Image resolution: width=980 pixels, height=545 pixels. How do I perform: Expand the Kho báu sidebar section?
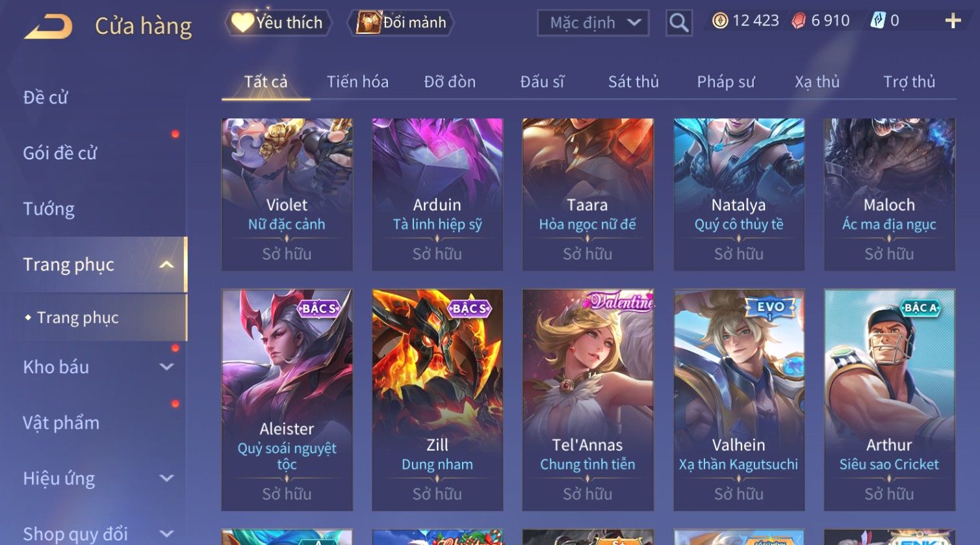(167, 367)
